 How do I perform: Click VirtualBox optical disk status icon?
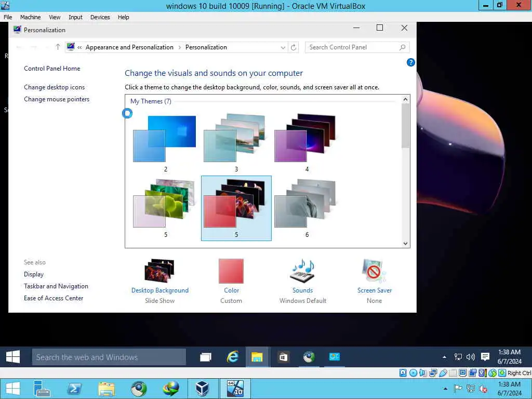413,373
